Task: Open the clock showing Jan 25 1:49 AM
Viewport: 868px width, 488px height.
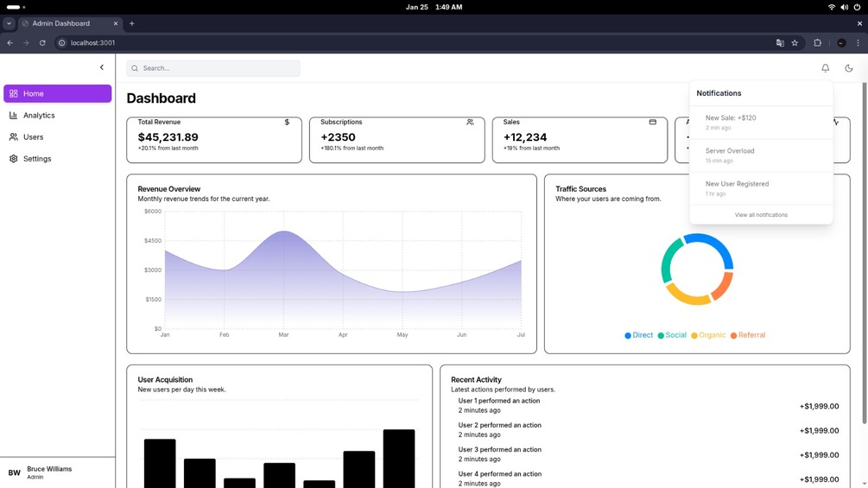Action: click(434, 7)
